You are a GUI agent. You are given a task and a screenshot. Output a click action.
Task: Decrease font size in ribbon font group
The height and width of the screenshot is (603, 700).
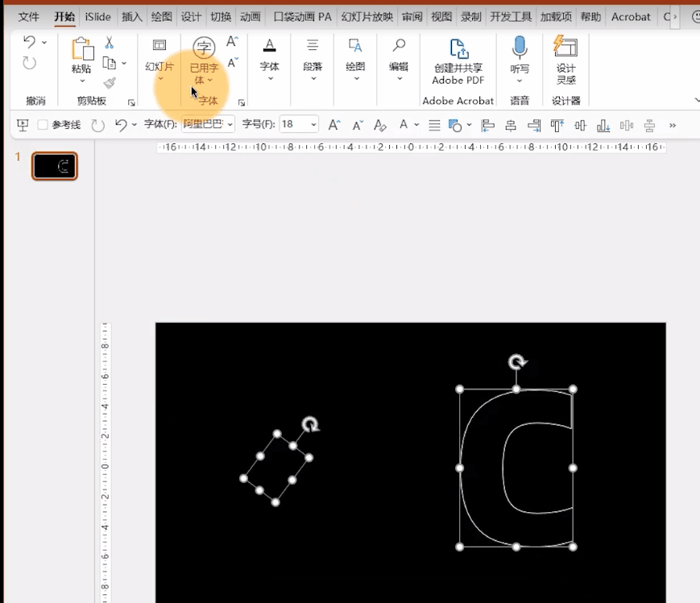click(232, 63)
